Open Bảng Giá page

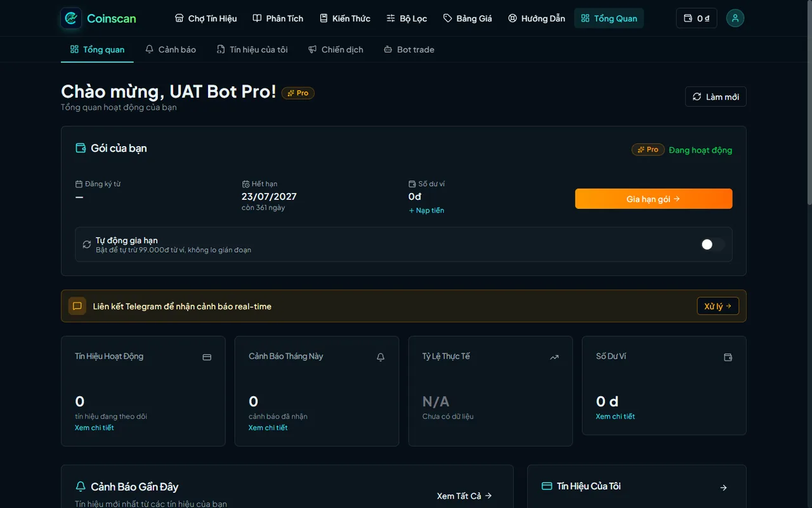click(468, 18)
